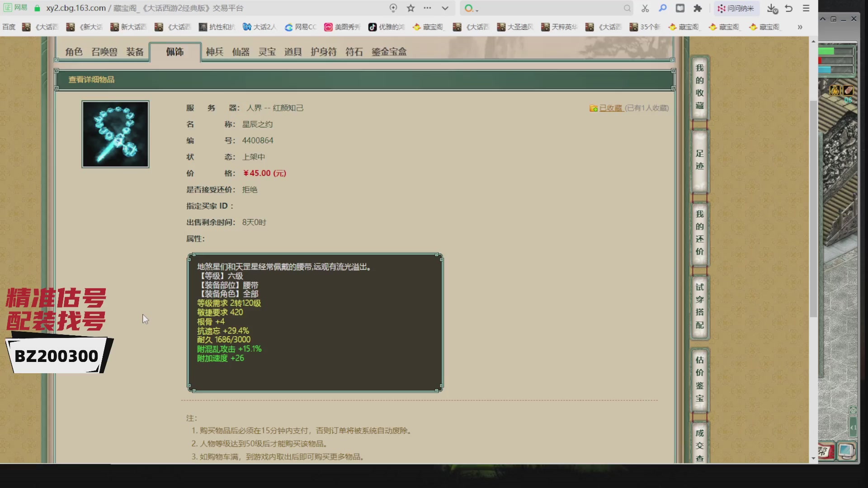The height and width of the screenshot is (488, 868).
Task: Click the undo arrow icon in toolbar
Action: (x=789, y=8)
